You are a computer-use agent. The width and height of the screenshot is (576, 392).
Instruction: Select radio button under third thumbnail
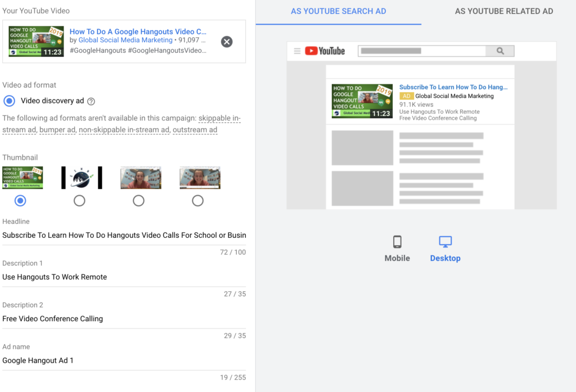click(x=138, y=201)
